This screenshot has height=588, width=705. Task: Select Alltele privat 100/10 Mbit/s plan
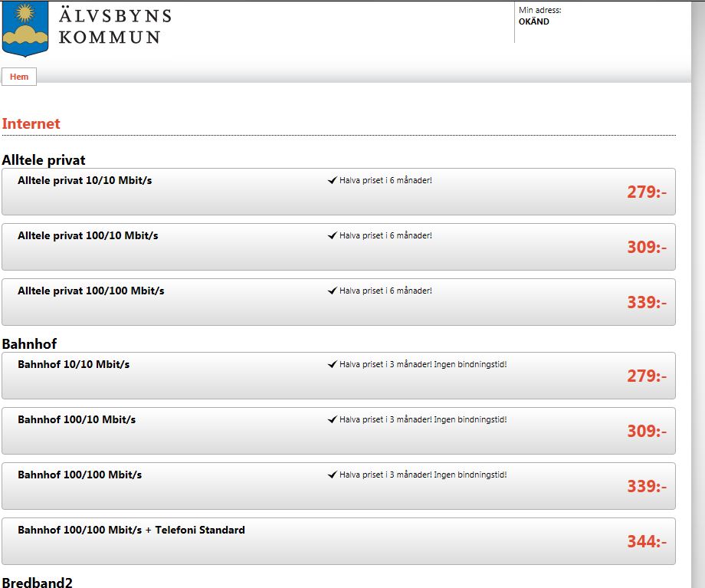(x=339, y=247)
